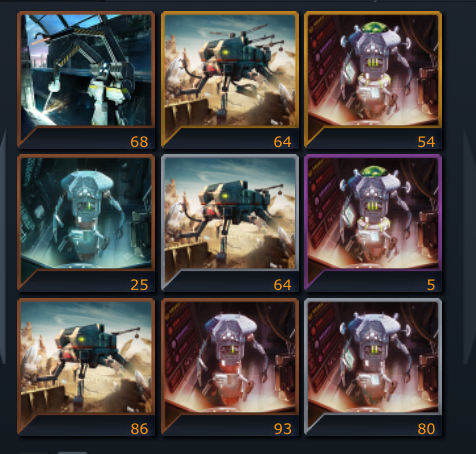Select the gold-framed desert walker mech card
Screen dimensions: 476x454
(x=230, y=80)
